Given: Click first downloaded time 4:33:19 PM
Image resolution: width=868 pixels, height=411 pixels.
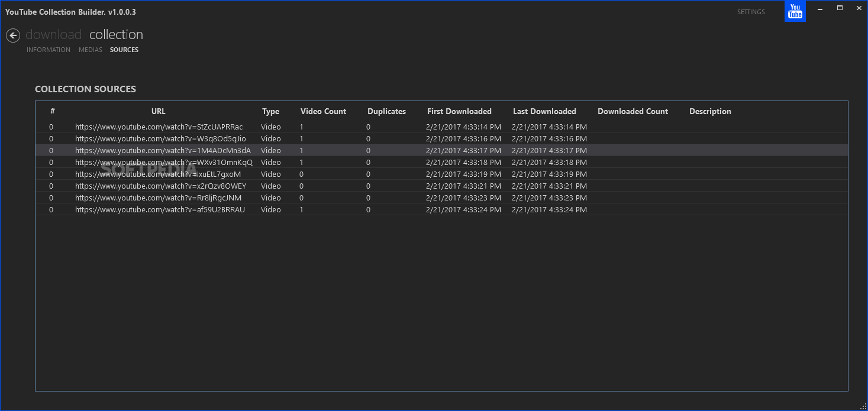Looking at the screenshot, I should click(463, 174).
